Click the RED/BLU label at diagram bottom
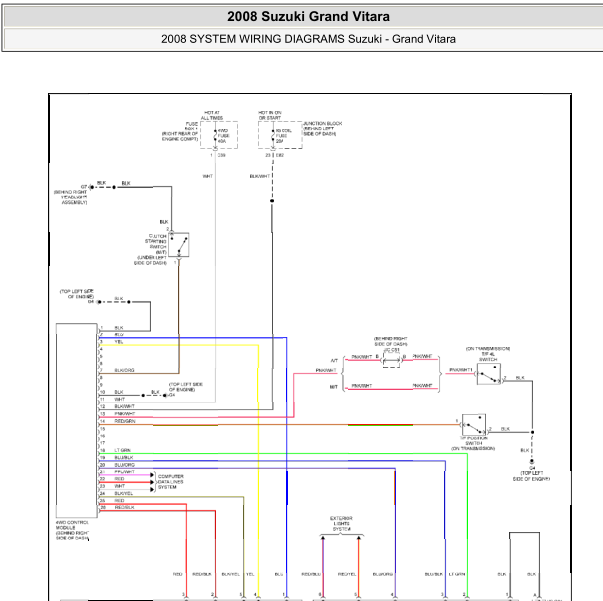Screen dimensions: 603x601 [x=311, y=574]
